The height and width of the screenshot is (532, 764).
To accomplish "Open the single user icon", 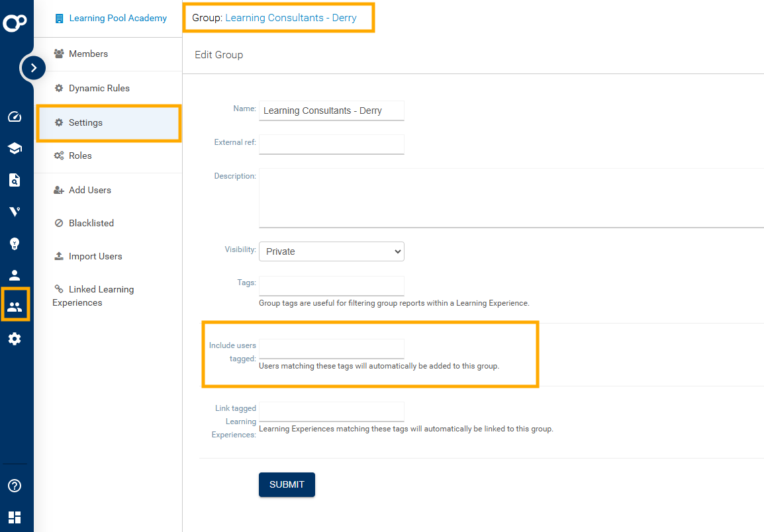I will click(x=15, y=275).
